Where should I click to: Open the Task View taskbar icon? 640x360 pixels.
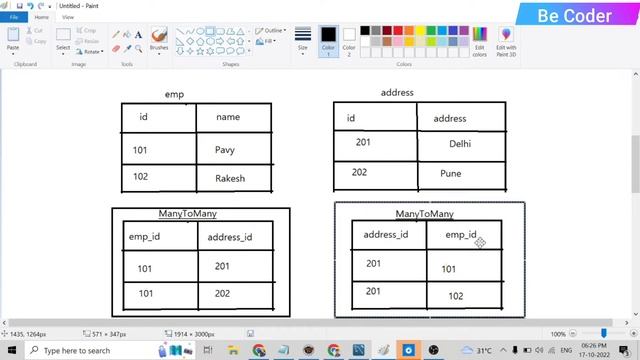coord(208,350)
